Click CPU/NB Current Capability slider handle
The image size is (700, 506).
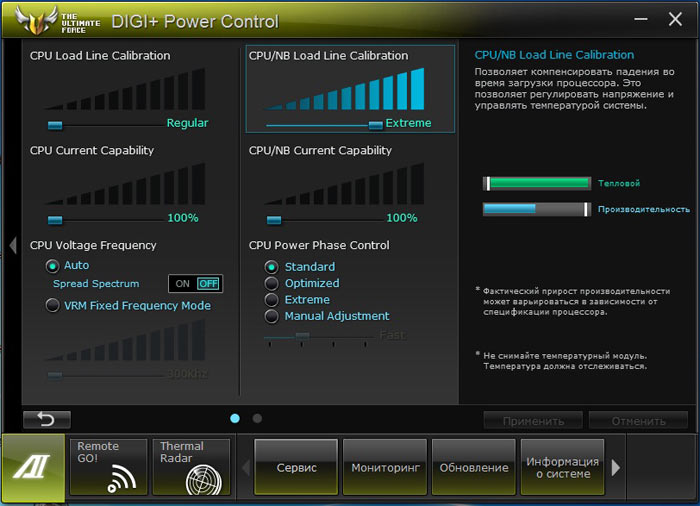coord(274,220)
